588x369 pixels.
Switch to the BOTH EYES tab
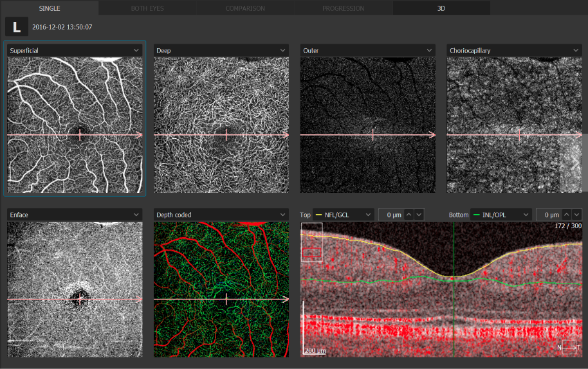click(148, 8)
